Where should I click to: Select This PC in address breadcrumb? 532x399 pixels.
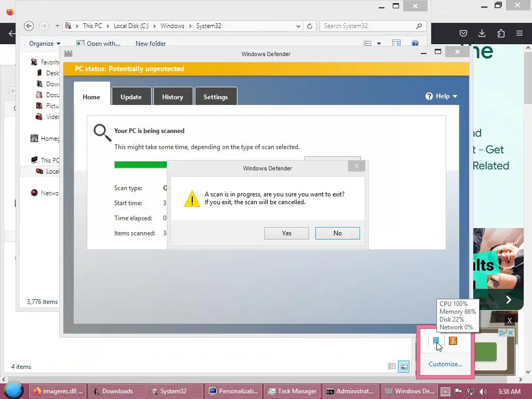(x=92, y=26)
